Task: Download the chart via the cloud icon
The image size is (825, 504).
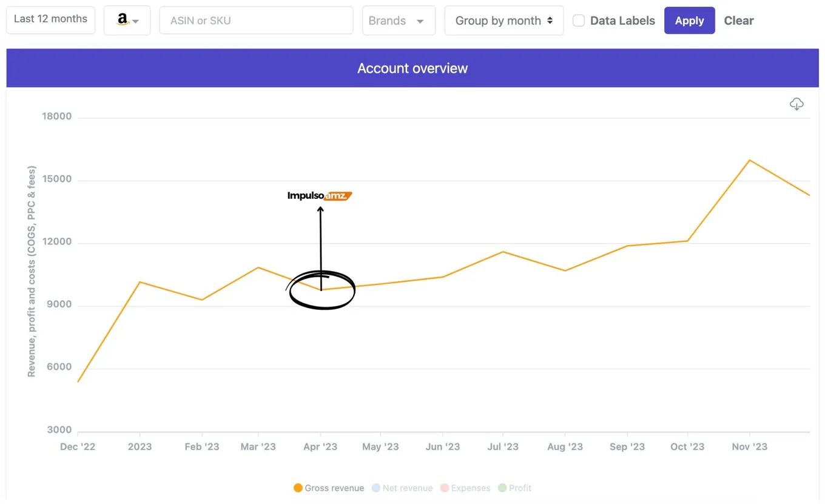Action: coord(796,104)
